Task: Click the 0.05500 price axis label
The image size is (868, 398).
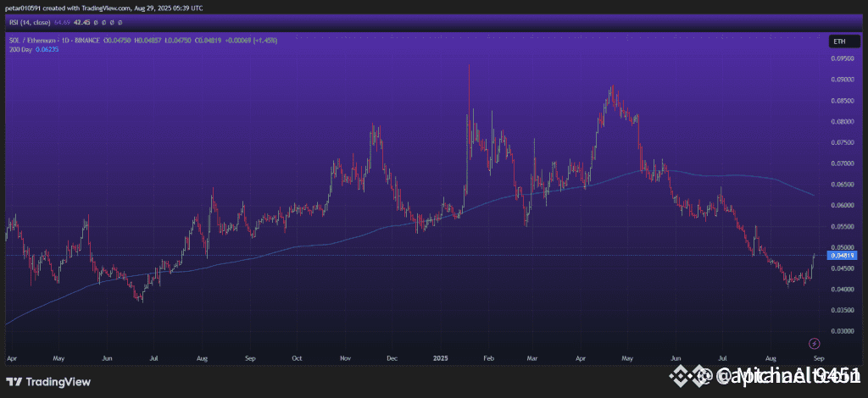Action: coord(843,226)
